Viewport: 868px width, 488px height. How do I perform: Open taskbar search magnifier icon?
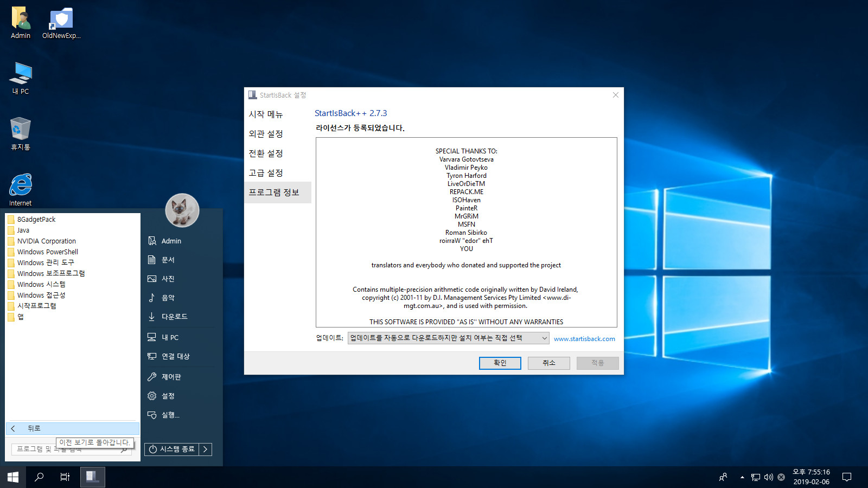(39, 477)
